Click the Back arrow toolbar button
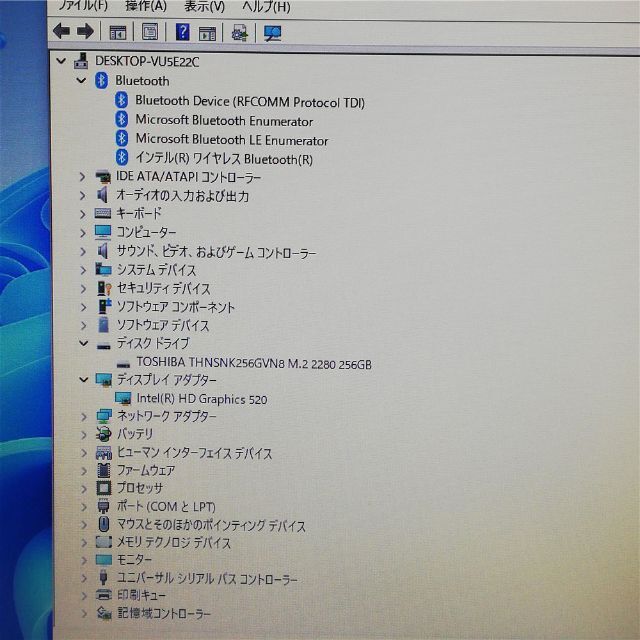The height and width of the screenshot is (640, 640). click(61, 31)
